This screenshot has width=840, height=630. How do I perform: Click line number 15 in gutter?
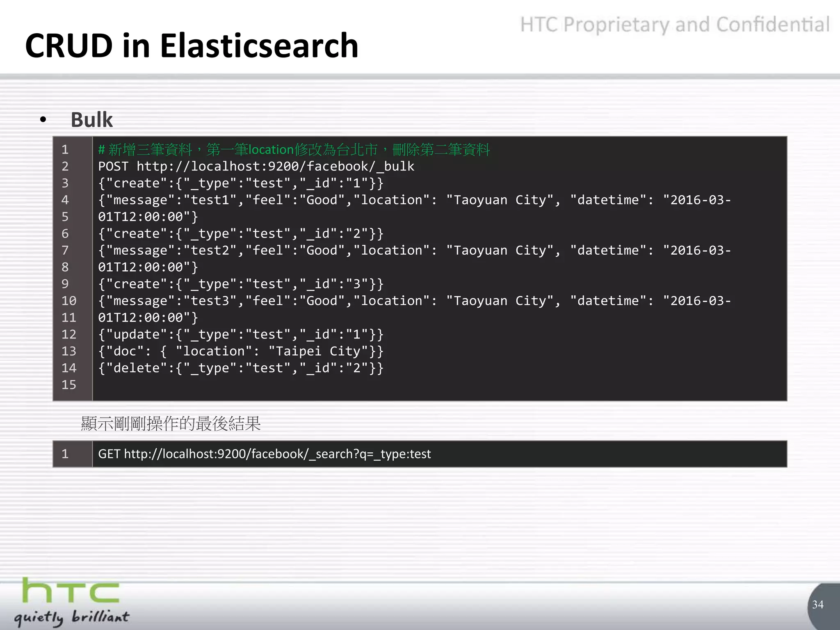69,385
